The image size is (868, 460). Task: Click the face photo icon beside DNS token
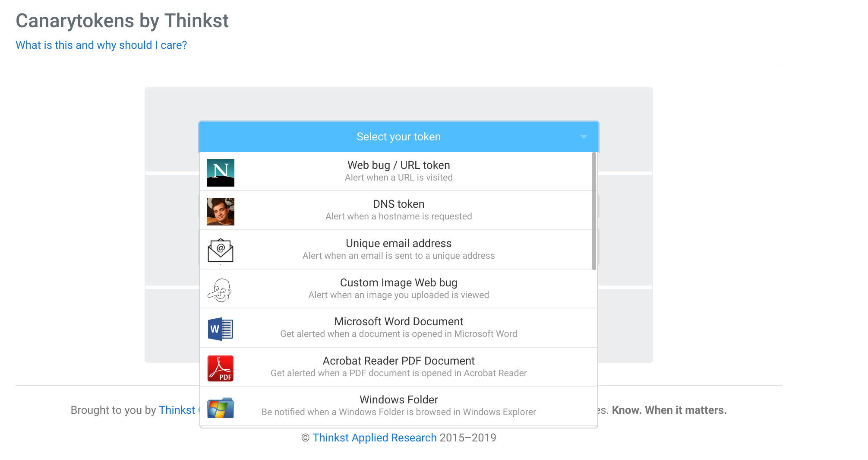click(220, 212)
